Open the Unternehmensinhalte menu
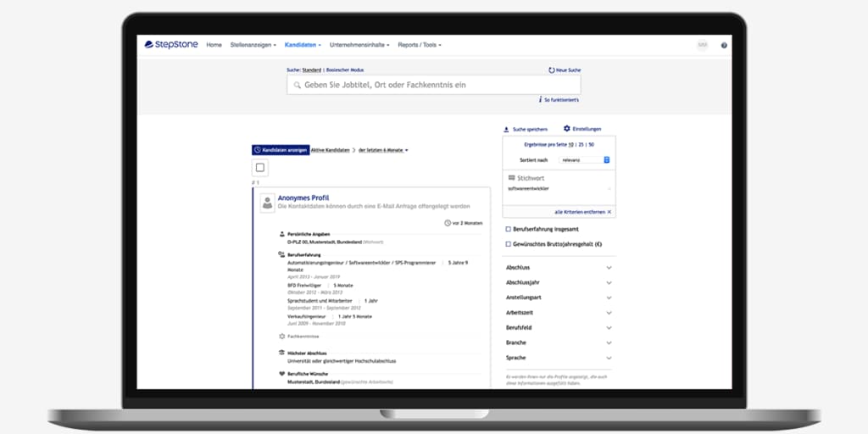 point(359,45)
